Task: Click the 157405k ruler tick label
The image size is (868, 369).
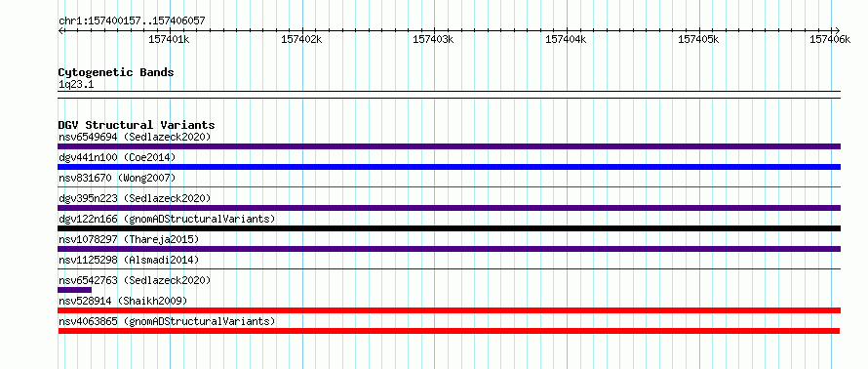Action: click(x=698, y=39)
